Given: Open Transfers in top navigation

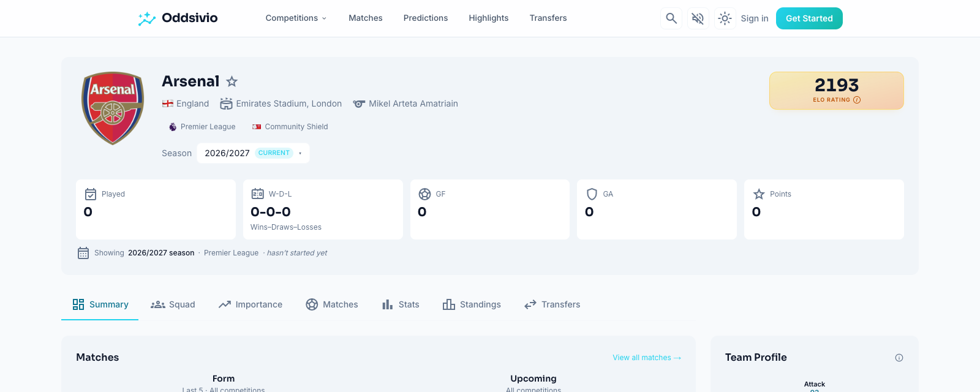Looking at the screenshot, I should (548, 18).
